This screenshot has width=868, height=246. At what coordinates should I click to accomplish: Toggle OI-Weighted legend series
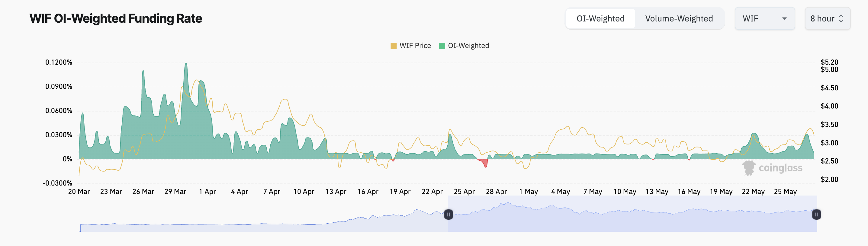point(464,46)
